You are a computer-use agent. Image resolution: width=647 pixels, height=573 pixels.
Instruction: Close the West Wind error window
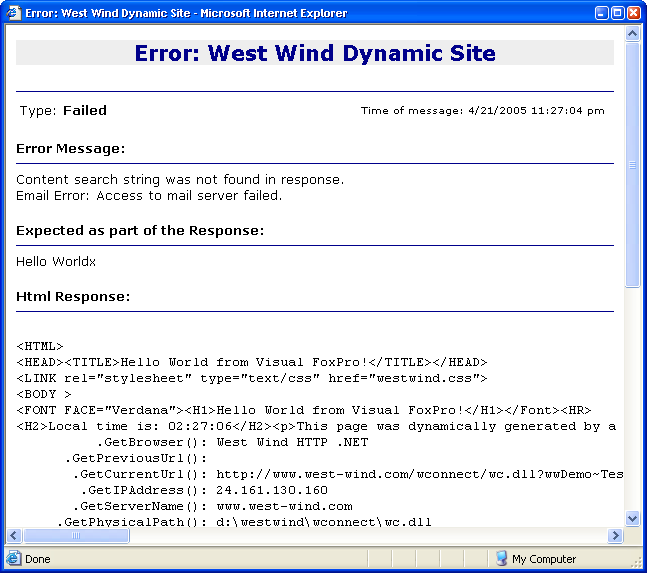pyautogui.click(x=633, y=13)
